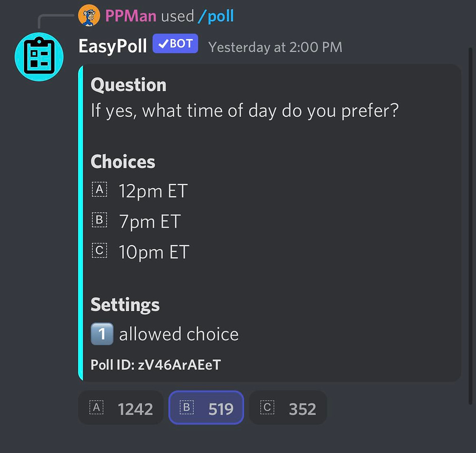Vote A with the 1242 reaction button
The image size is (476, 453).
pos(121,408)
